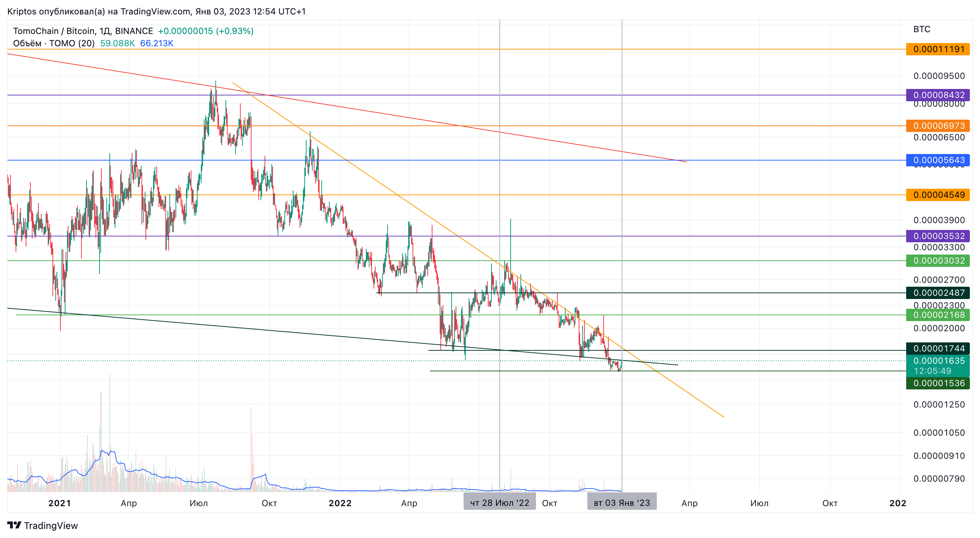Click the chart header publication text by Kriptos

pyautogui.click(x=156, y=12)
